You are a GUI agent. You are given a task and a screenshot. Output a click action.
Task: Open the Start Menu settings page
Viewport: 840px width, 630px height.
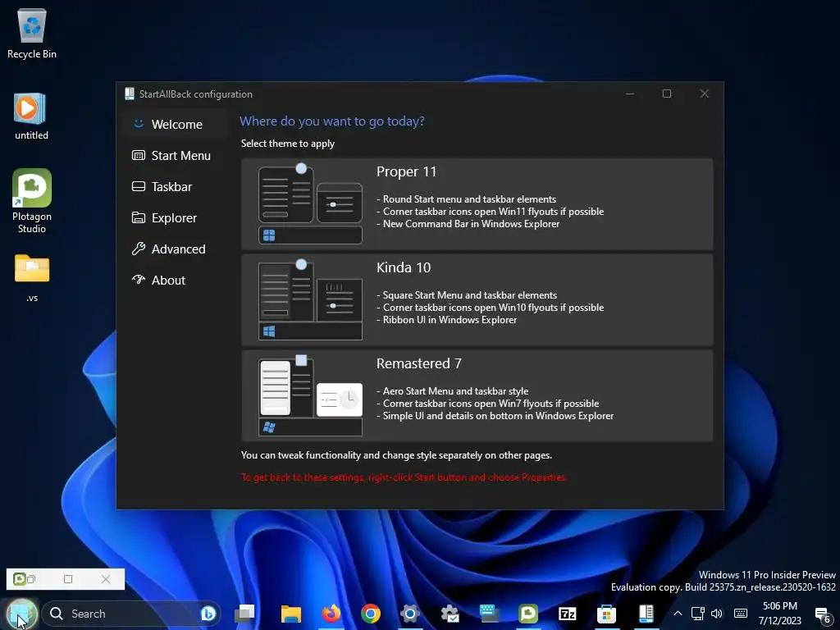pyautogui.click(x=175, y=155)
